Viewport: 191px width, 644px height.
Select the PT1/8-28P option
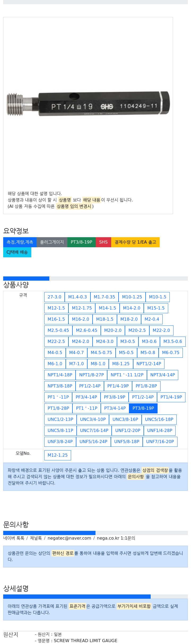58,408
